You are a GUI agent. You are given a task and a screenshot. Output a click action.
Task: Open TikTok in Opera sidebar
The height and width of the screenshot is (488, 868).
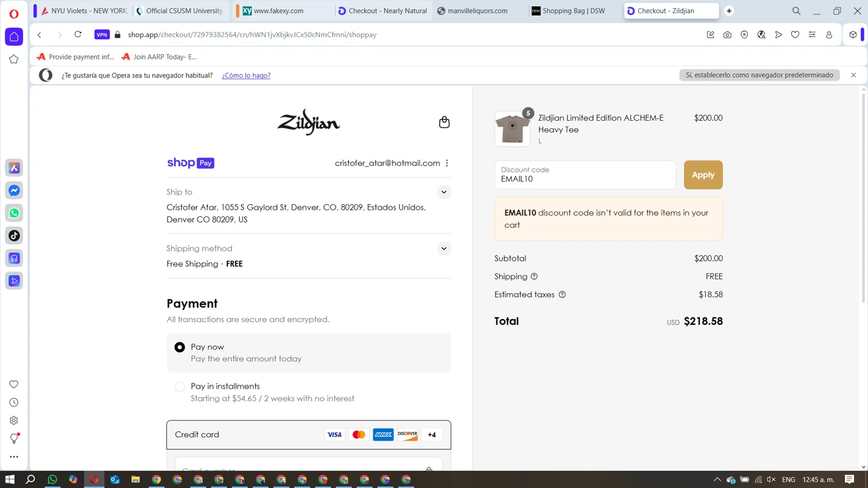click(14, 235)
